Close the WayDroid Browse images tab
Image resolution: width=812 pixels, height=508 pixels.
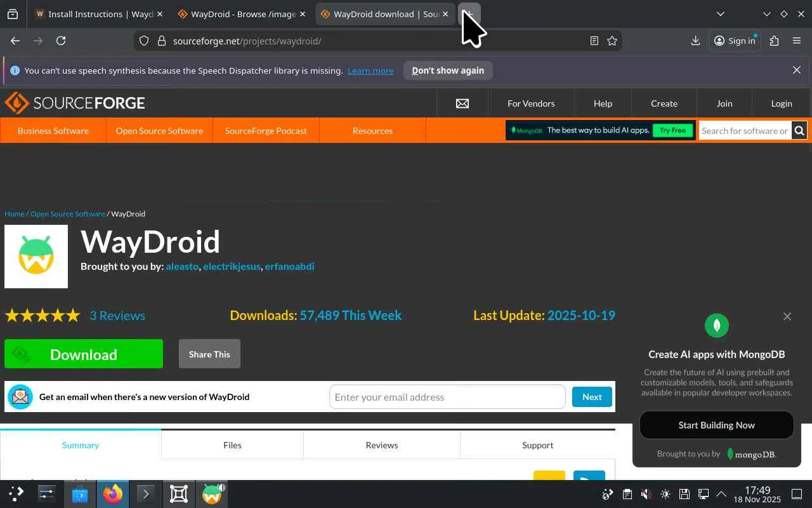click(x=302, y=14)
